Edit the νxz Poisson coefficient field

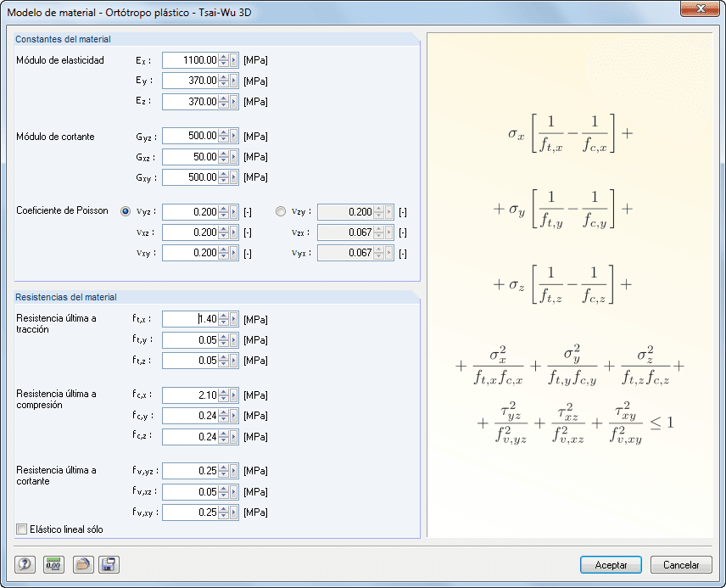[x=191, y=232]
